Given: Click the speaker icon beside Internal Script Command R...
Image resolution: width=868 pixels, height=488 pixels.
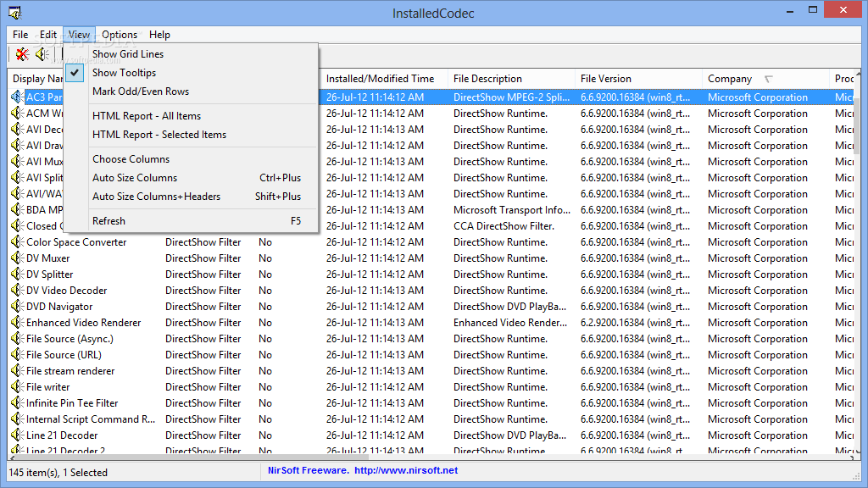Looking at the screenshot, I should pyautogui.click(x=17, y=419).
